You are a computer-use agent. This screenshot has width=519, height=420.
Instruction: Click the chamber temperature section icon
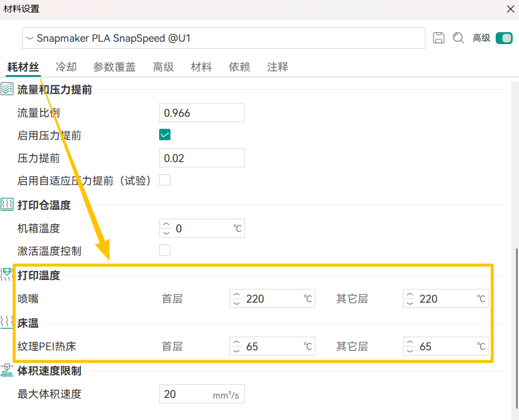(x=7, y=205)
